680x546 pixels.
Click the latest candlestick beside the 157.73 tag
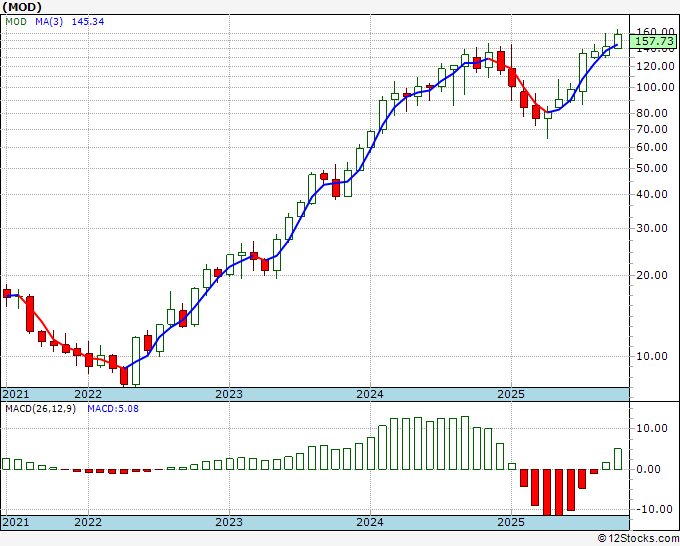click(x=618, y=41)
